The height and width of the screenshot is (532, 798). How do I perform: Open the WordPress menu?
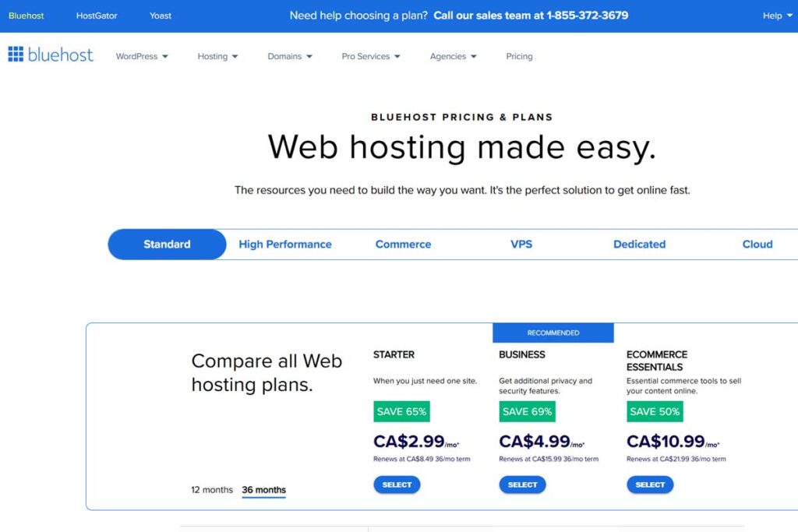pyautogui.click(x=140, y=56)
